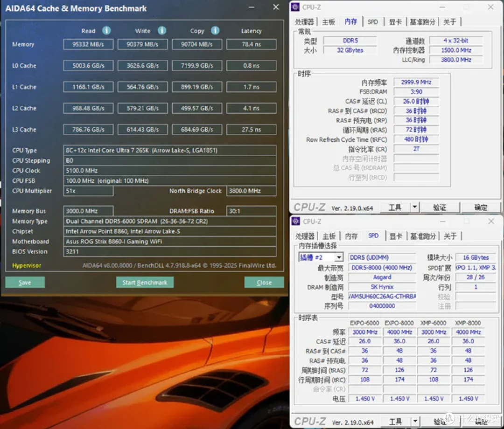Screen dimensions: 504x429
Task: Click the 模块大小 field 16 GBytes
Action: tap(476, 257)
